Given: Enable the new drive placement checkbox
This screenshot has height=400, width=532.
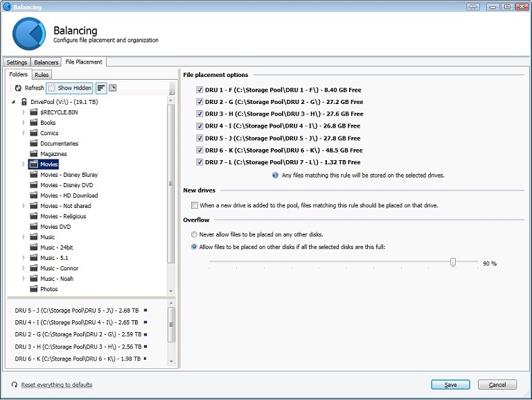Looking at the screenshot, I should tap(195, 205).
